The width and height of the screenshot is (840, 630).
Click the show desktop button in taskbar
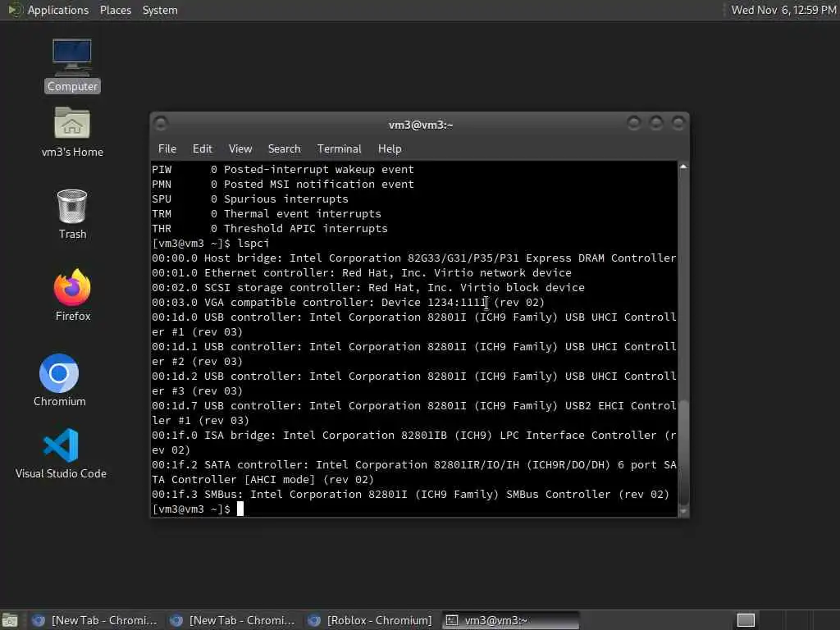pyautogui.click(x=10, y=620)
